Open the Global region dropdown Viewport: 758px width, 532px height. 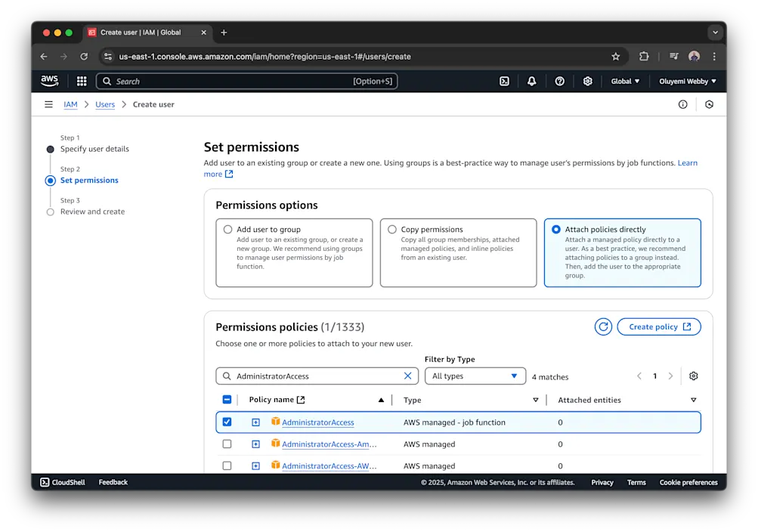624,81
